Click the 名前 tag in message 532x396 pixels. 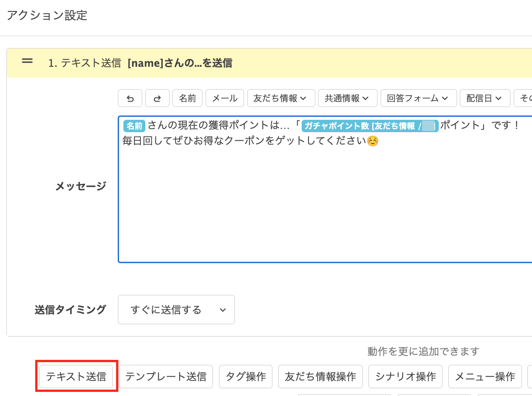[134, 126]
